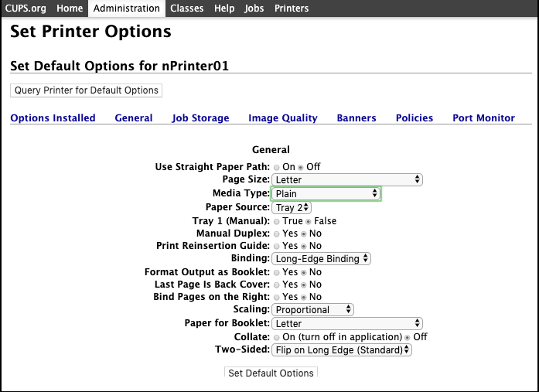Select Yes for Format Output as Booklet
This screenshot has width=539, height=392.
tap(277, 272)
